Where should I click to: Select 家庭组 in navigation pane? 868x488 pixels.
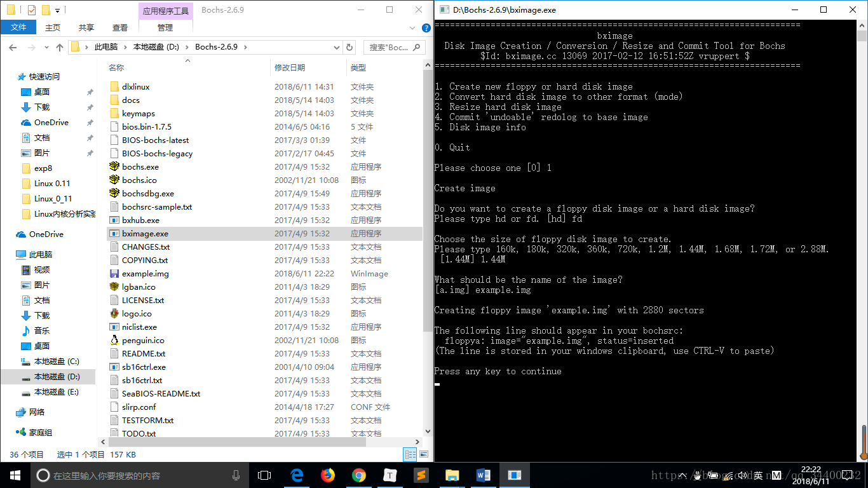coord(41,432)
